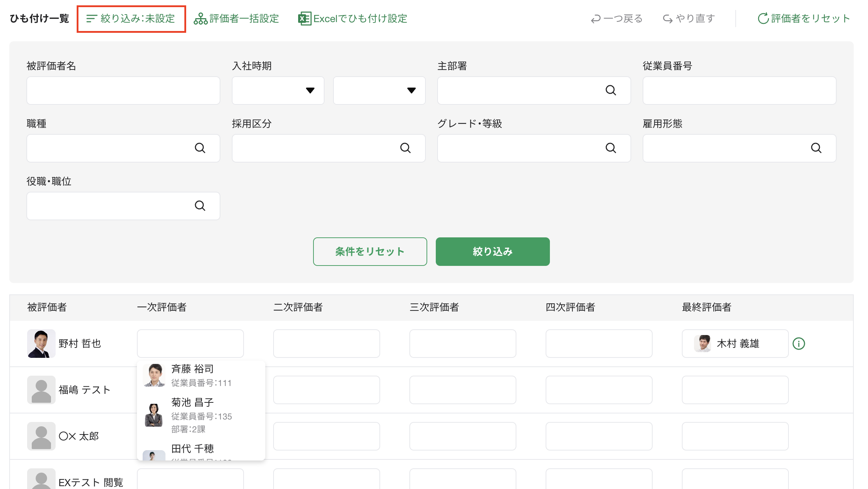Viewport: 868px width, 489px height.
Task: Click the Excelでひも付け設定 icon
Action: pos(304,18)
